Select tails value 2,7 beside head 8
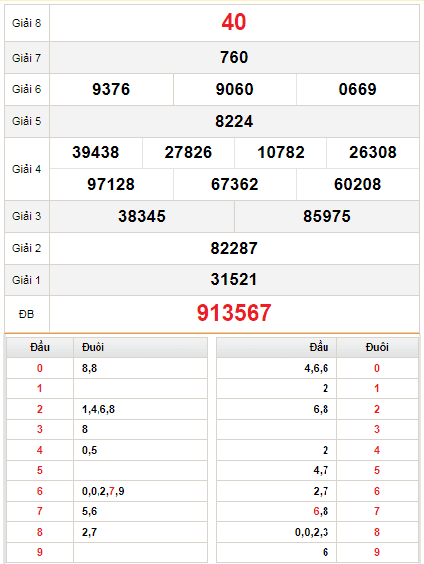The width and height of the screenshot is (424, 564). point(90,532)
